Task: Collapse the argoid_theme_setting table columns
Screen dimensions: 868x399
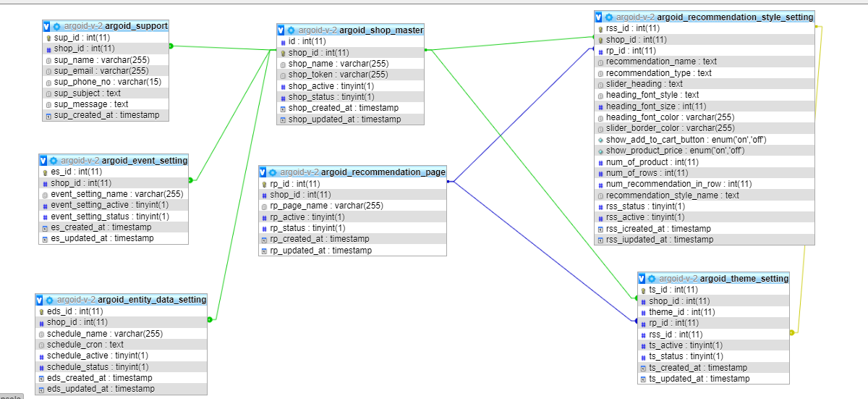Action: click(642, 278)
